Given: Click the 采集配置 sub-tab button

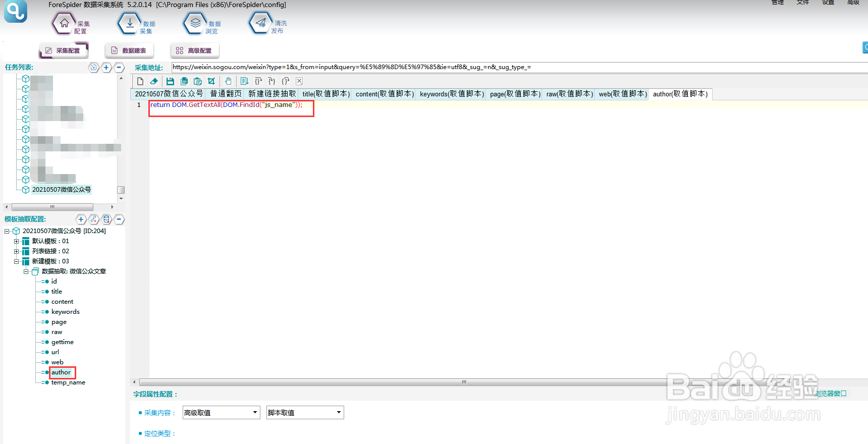Looking at the screenshot, I should point(64,50).
